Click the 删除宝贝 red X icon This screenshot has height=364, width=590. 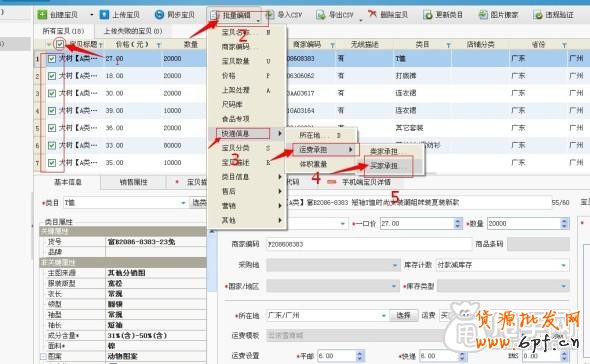(372, 14)
